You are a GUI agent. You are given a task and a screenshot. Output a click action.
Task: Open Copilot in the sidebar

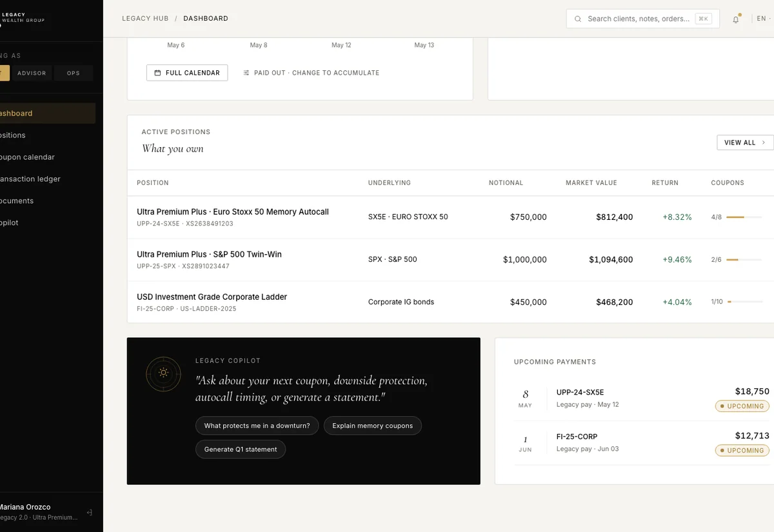(x=48, y=223)
